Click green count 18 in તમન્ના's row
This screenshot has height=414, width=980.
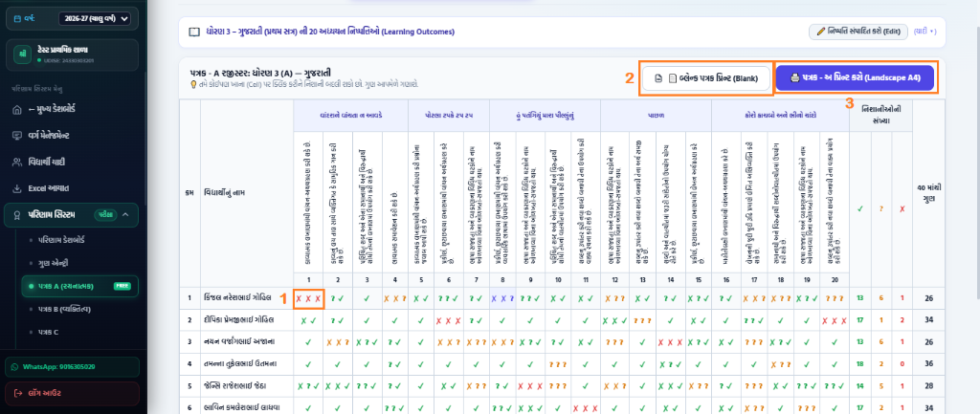point(860,363)
